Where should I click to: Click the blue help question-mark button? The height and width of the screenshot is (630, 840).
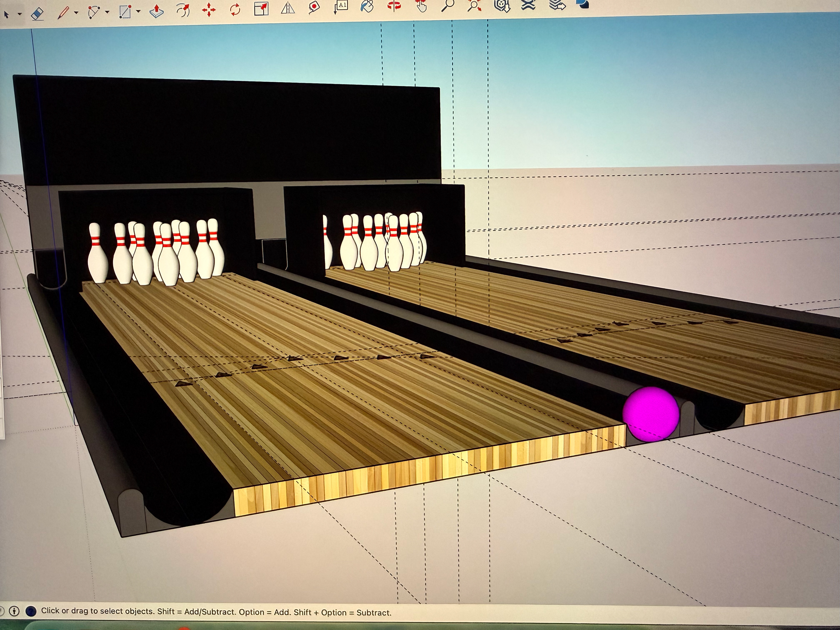tap(31, 611)
